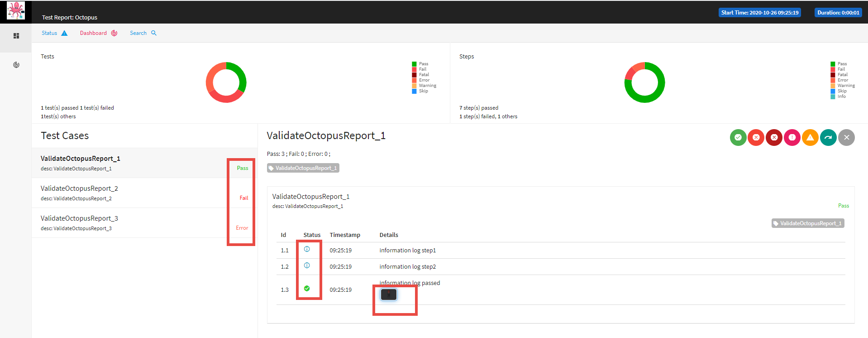
Task: Open the grid view from the sidebar
Action: 16,36
